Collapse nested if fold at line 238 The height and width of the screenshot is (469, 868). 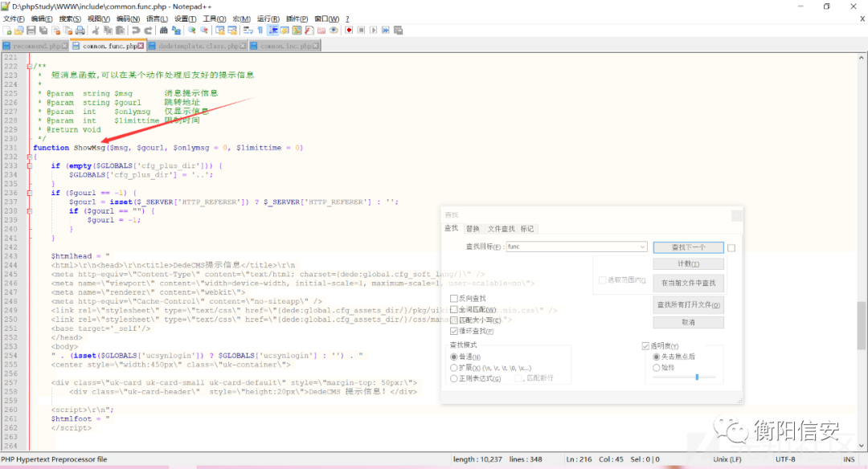(30, 211)
